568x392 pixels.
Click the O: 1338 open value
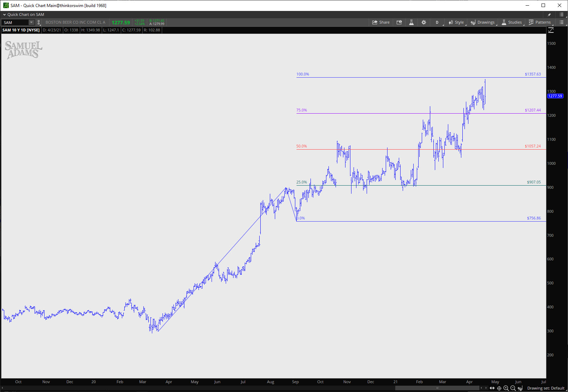71,30
